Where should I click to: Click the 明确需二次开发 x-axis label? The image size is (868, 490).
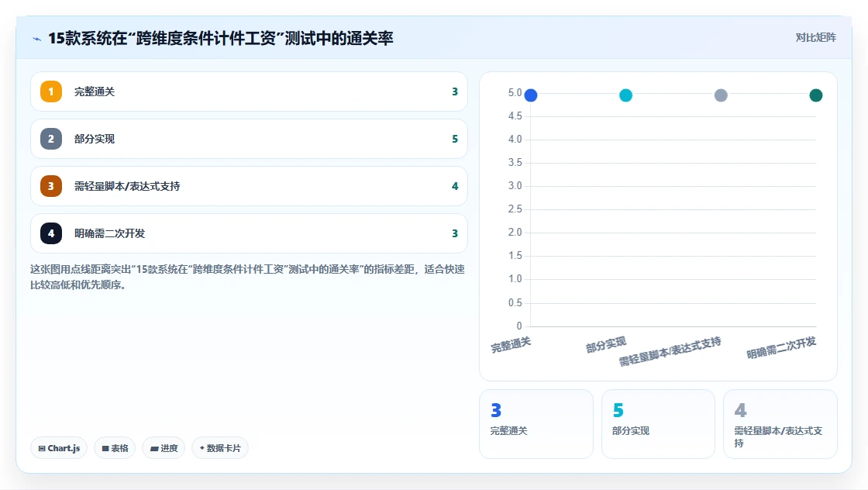[781, 347]
